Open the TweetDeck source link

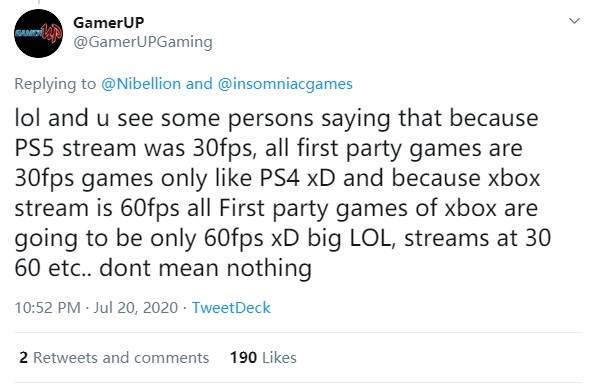[231, 308]
